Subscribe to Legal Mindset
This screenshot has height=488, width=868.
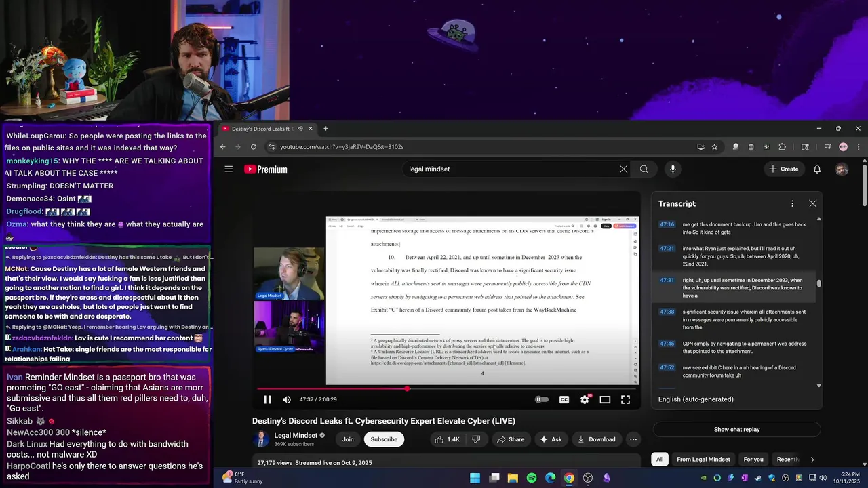(384, 439)
